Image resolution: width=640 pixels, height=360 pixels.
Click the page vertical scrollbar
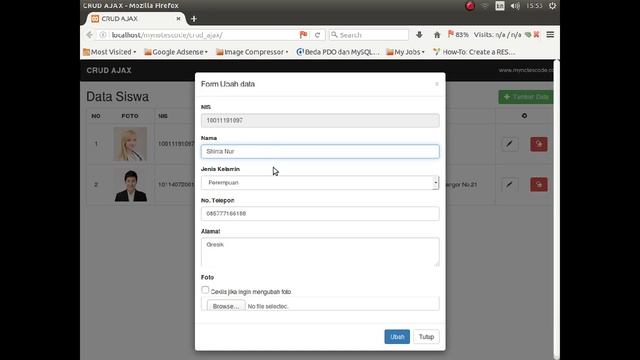pyautogui.click(x=556, y=208)
